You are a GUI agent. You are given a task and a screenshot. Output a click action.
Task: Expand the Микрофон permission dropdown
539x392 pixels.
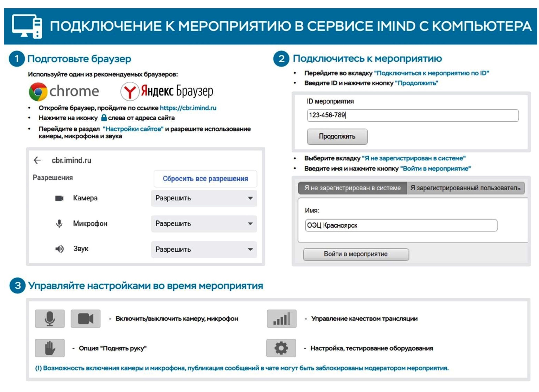[x=204, y=224]
